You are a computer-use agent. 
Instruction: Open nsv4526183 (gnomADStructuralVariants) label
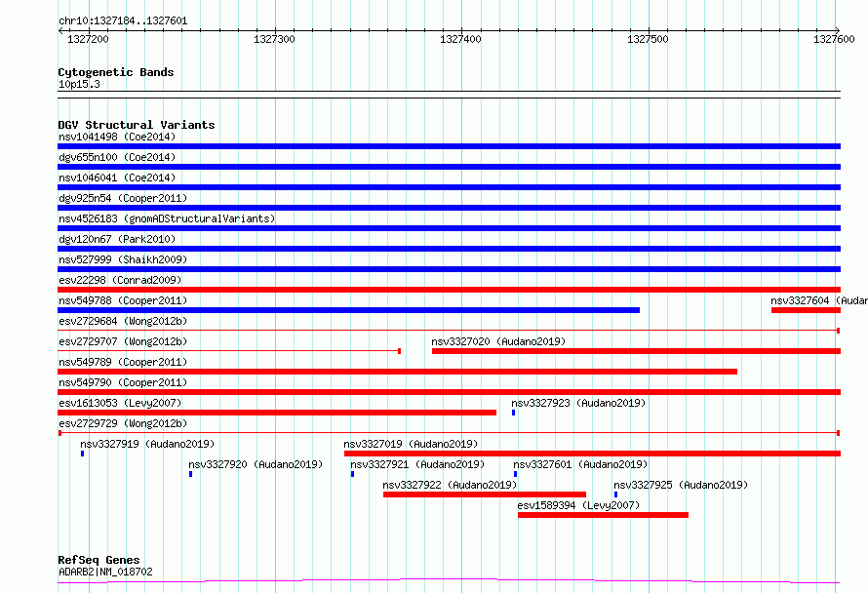167,218
